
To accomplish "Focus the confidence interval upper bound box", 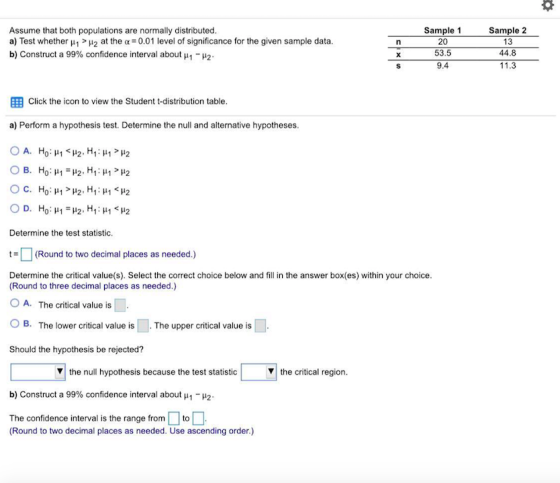I will tap(198, 418).
